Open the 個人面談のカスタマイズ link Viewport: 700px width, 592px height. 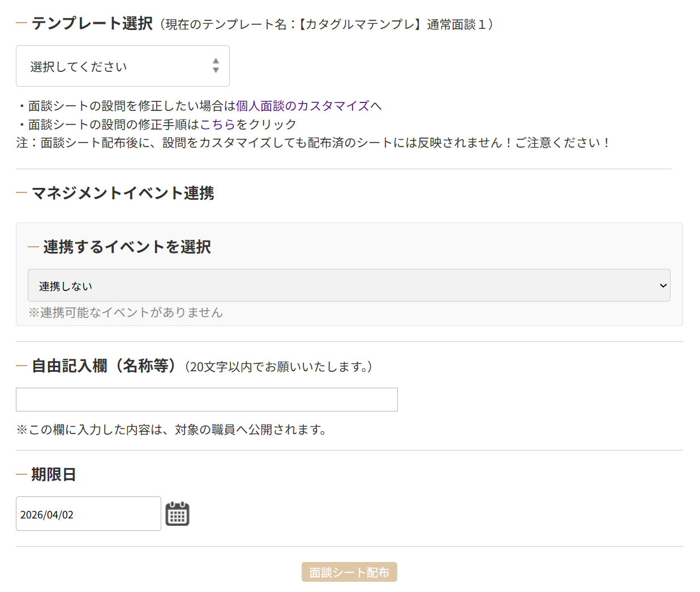click(x=303, y=106)
